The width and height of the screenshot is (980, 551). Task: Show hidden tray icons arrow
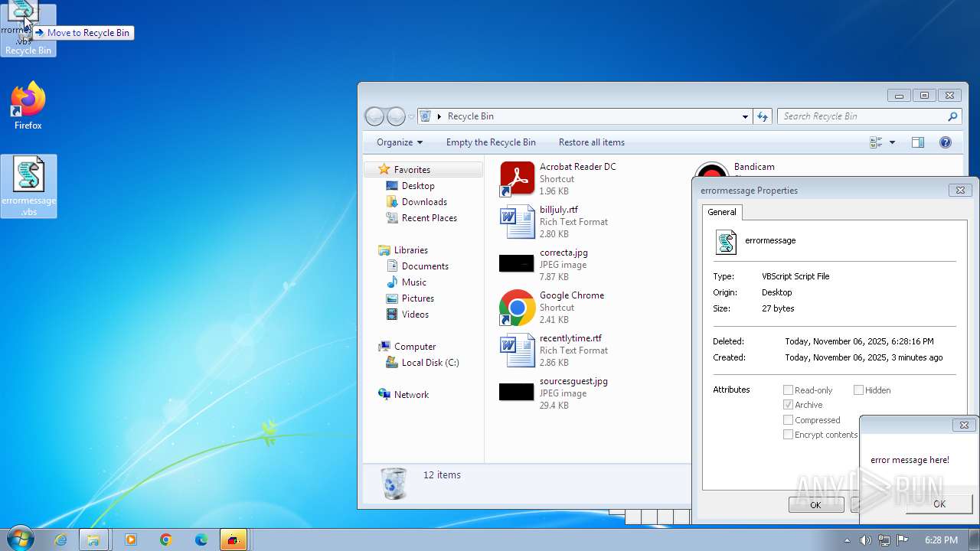click(847, 540)
